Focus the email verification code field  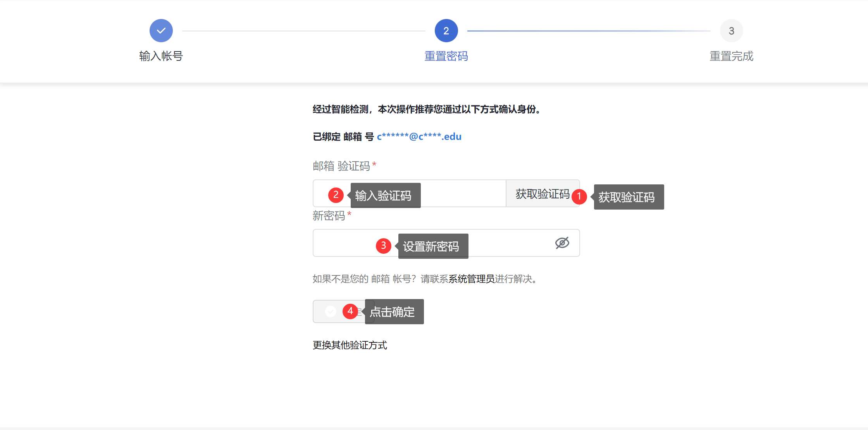click(461, 194)
